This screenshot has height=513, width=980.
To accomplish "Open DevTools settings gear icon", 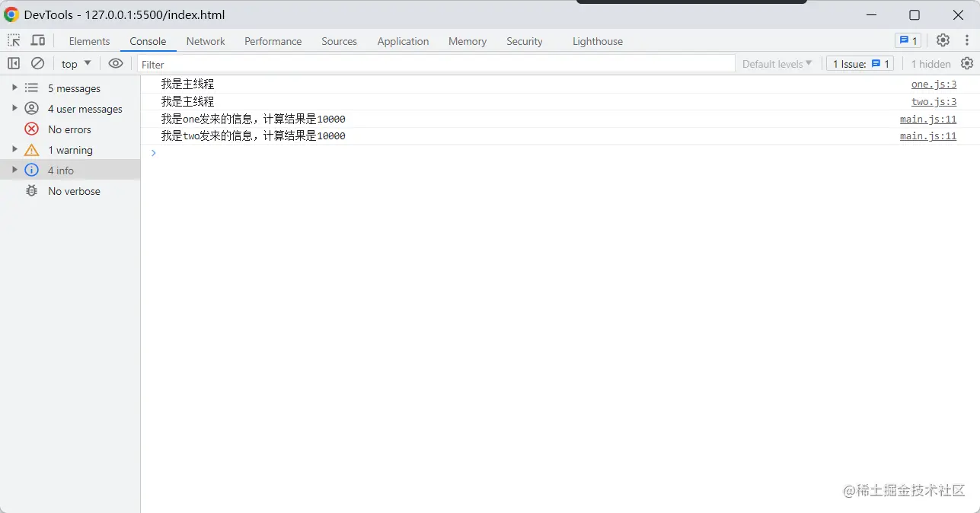I will tap(943, 40).
